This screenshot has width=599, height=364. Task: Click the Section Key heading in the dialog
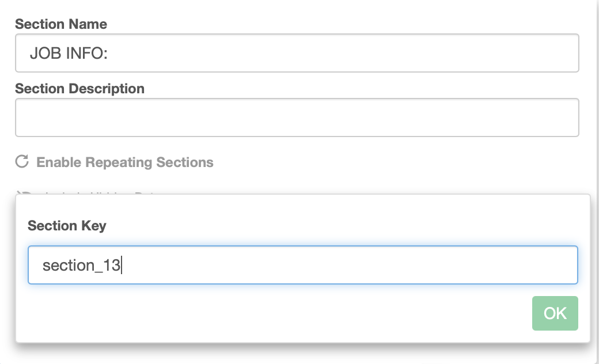(66, 226)
